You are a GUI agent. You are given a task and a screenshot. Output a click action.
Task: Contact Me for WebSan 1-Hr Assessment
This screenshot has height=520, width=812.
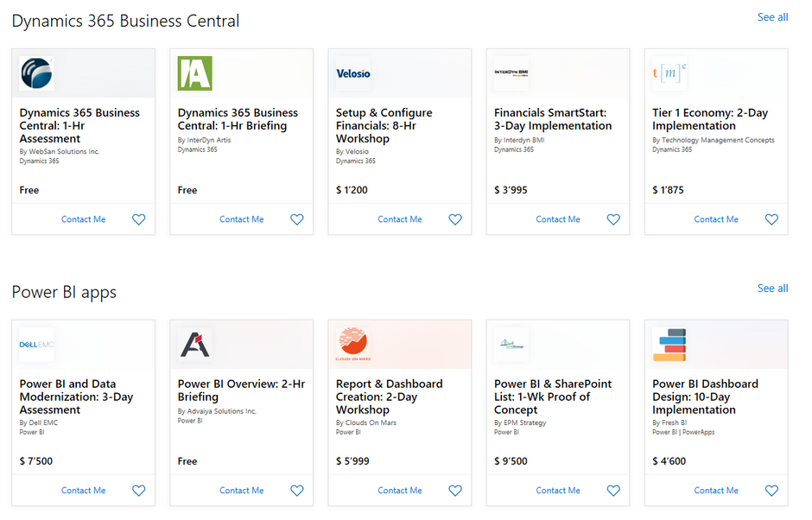click(x=84, y=219)
